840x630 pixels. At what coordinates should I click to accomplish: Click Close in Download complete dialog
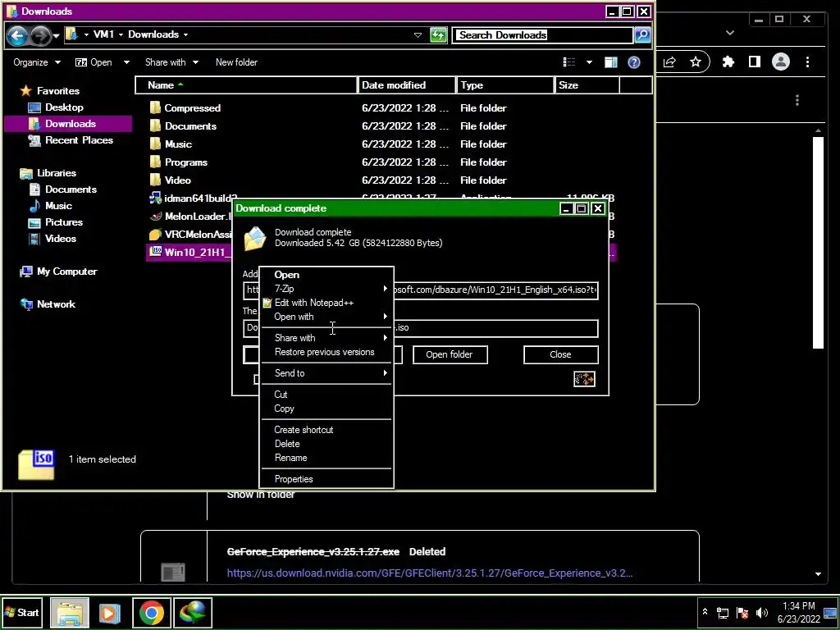[x=560, y=354]
